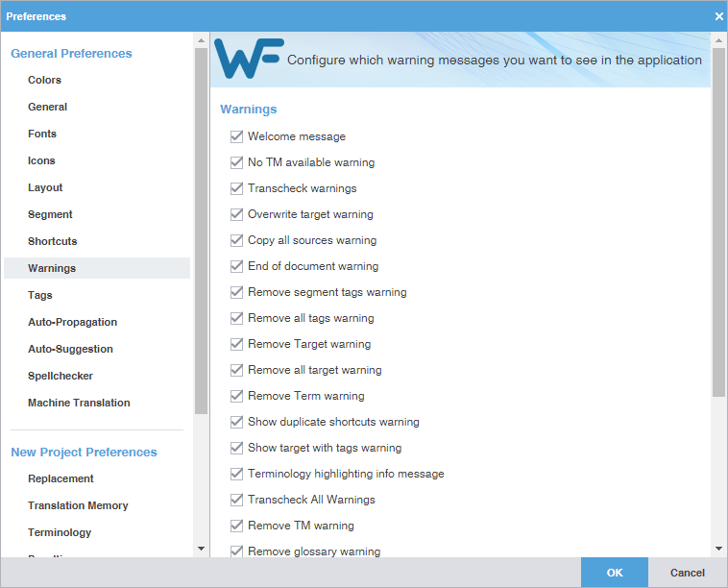
Task: Uncheck Remove all tags warning
Action: 237,318
